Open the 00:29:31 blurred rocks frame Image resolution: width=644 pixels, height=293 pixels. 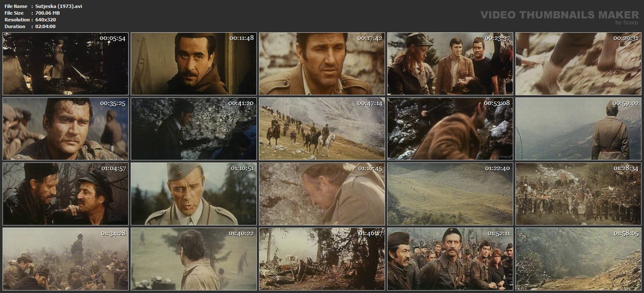(579, 64)
